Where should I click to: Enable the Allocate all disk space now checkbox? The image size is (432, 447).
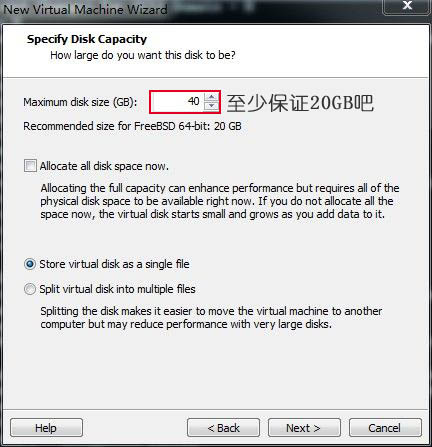pos(30,166)
